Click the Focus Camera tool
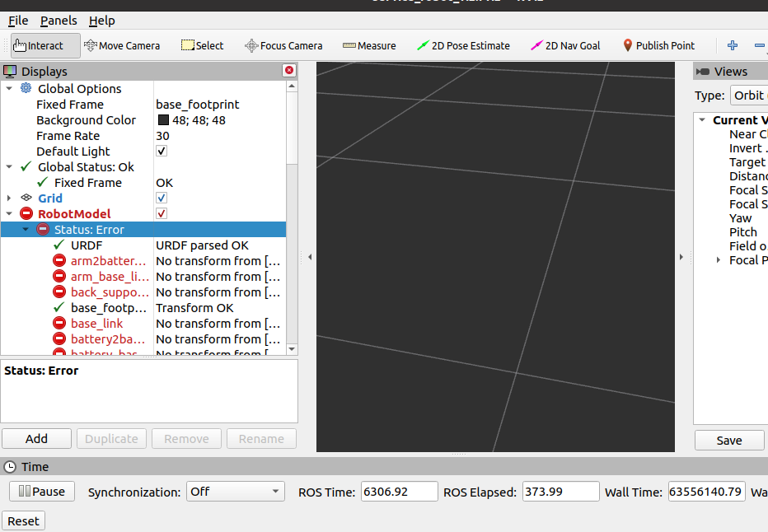 tap(283, 46)
